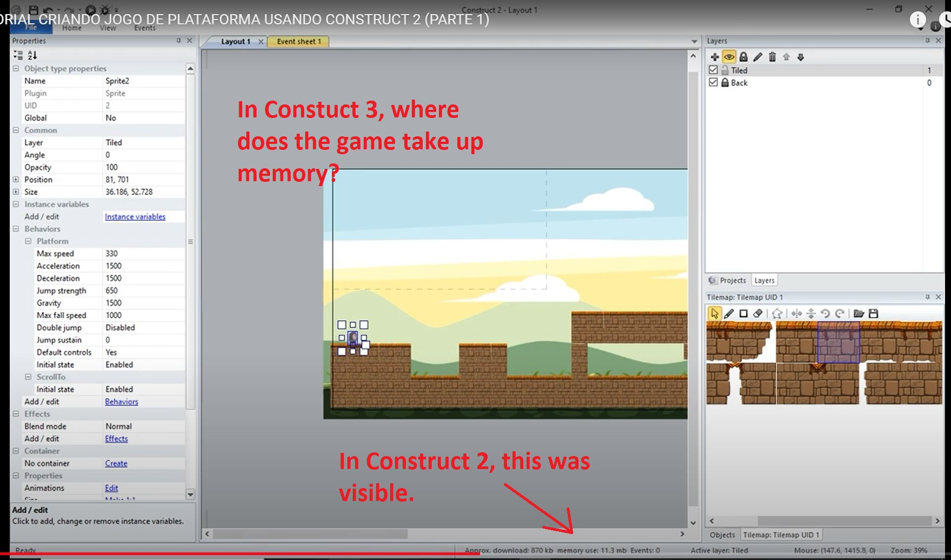951x560 pixels.
Task: Pin the Layers panel
Action: pos(928,41)
